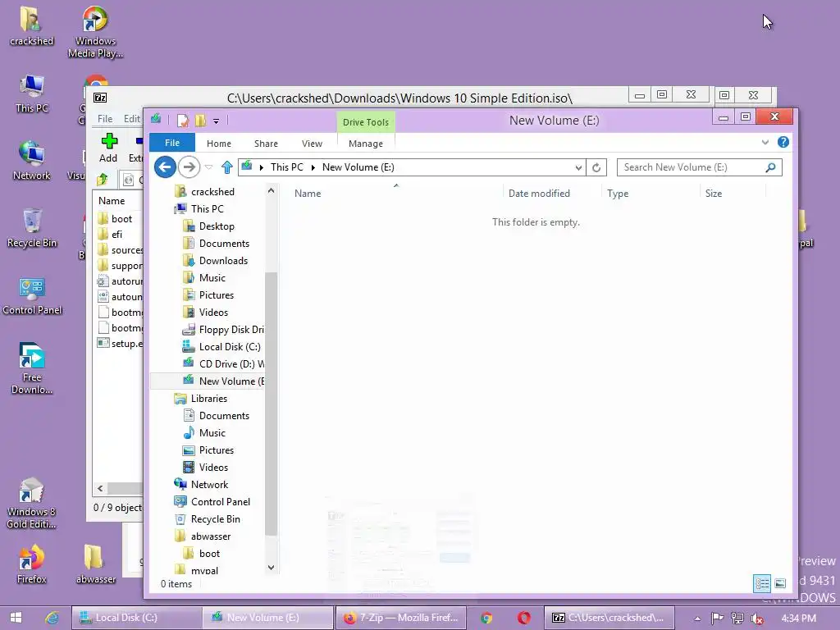Open address bar history dropdown

pos(578,167)
